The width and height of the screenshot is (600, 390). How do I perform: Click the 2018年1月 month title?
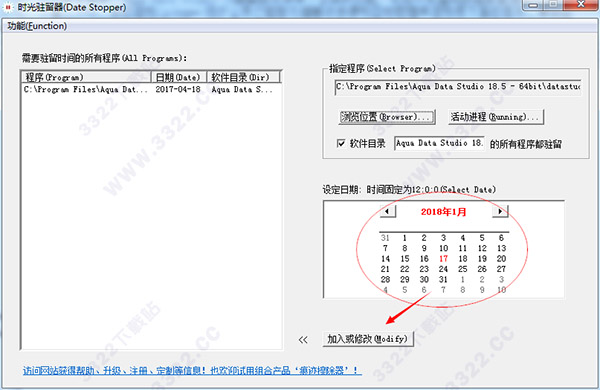click(443, 212)
